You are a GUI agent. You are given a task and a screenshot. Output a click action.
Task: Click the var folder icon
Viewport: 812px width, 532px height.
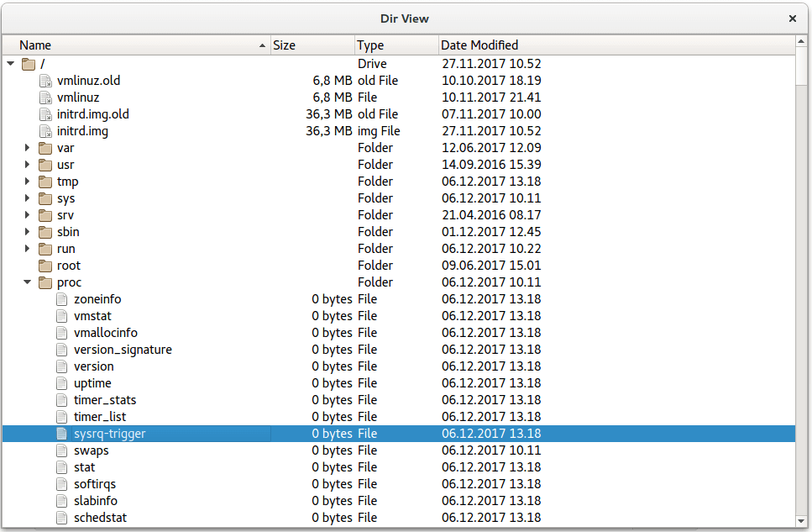pyautogui.click(x=45, y=148)
